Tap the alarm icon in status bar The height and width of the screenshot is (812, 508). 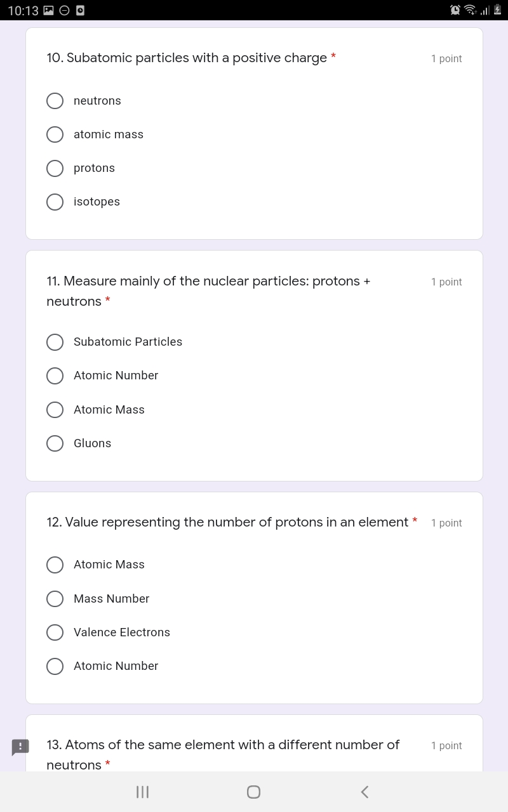click(x=455, y=10)
